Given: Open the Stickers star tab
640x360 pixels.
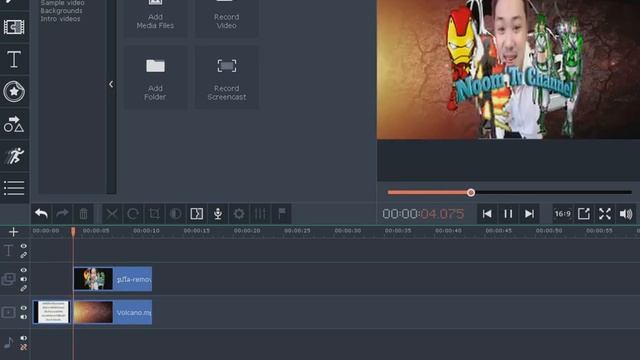Looking at the screenshot, I should pyautogui.click(x=14, y=91).
